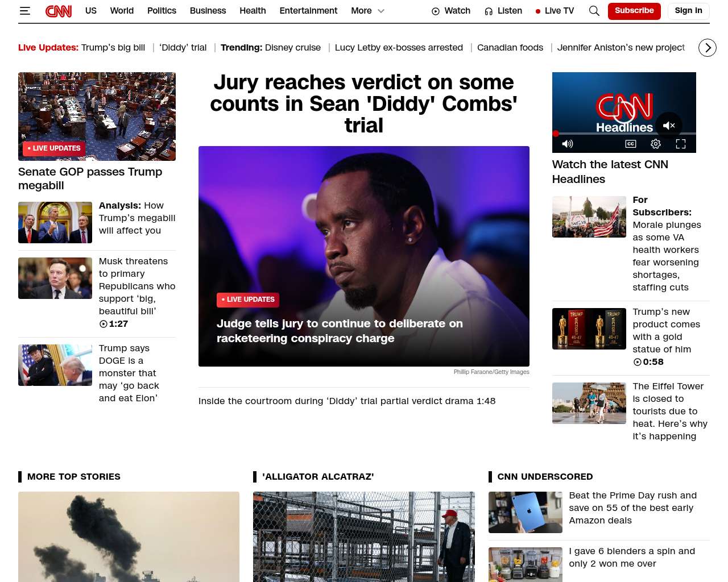Open the VA protest photo thumbnail
Screen dimensions: 728x582
(589, 217)
